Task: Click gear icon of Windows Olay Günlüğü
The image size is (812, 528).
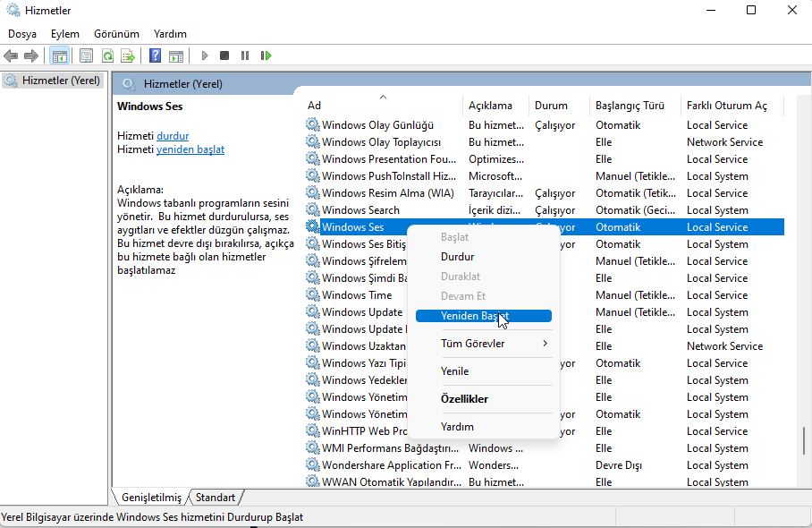Action: (313, 124)
